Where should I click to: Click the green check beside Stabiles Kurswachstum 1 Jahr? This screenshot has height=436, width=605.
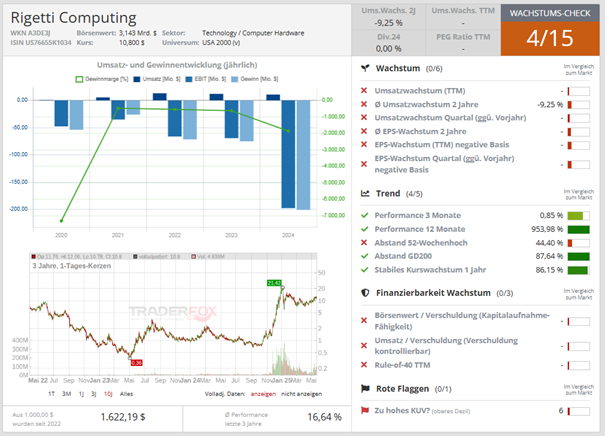tap(365, 270)
